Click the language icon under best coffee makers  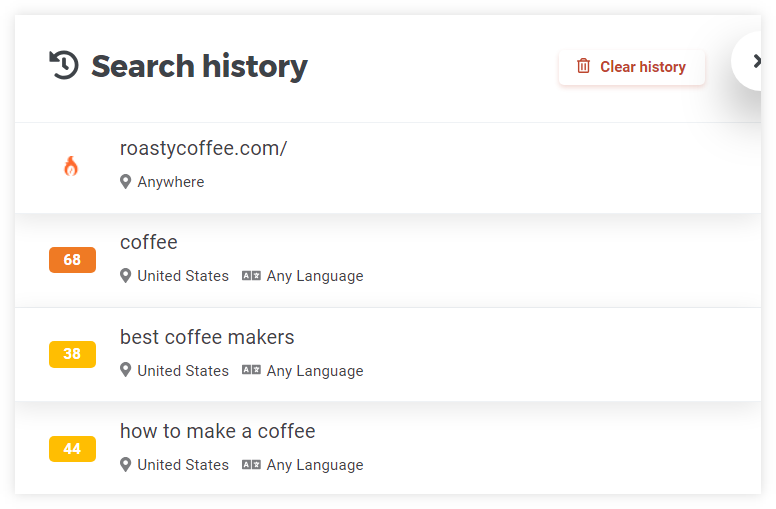(x=251, y=370)
